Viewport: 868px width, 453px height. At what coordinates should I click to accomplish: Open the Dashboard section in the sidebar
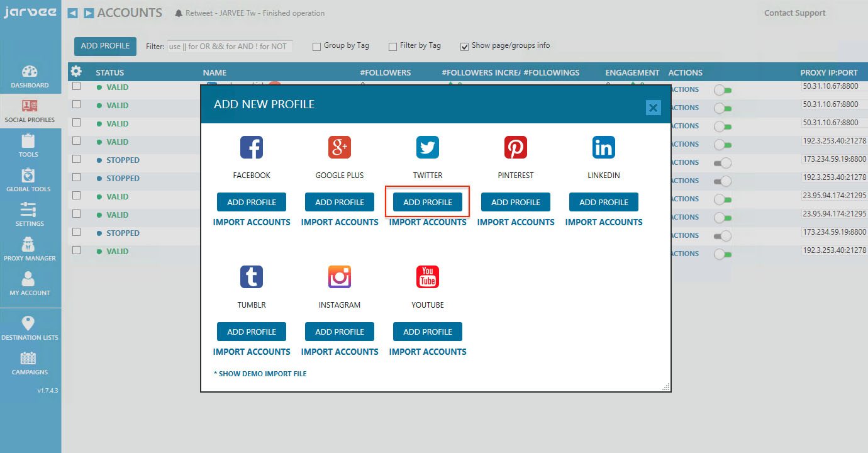[30, 77]
